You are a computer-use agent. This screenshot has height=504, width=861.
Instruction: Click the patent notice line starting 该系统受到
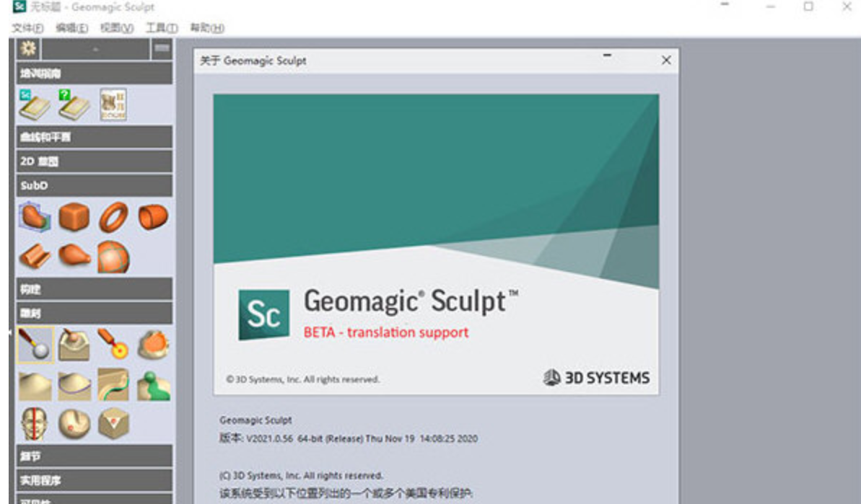pyautogui.click(x=346, y=493)
